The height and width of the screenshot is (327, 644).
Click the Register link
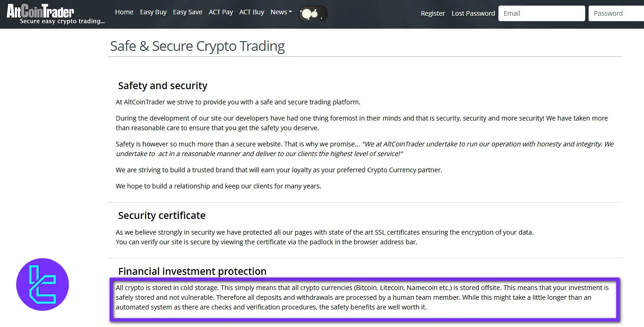coord(433,13)
